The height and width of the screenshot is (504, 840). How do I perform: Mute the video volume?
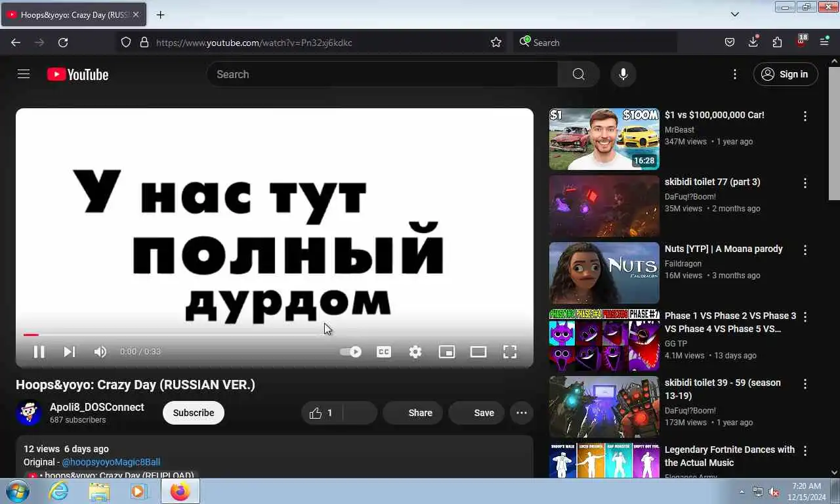pyautogui.click(x=100, y=352)
